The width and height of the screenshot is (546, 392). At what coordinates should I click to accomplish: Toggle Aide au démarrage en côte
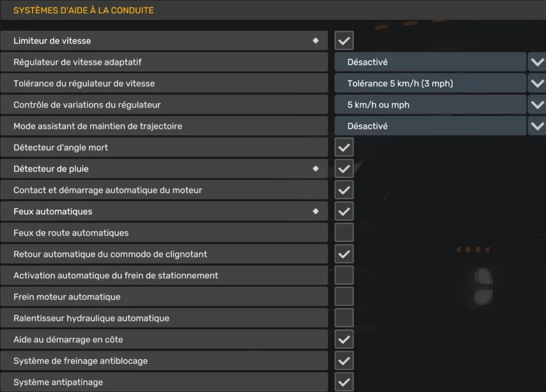pyautogui.click(x=344, y=339)
